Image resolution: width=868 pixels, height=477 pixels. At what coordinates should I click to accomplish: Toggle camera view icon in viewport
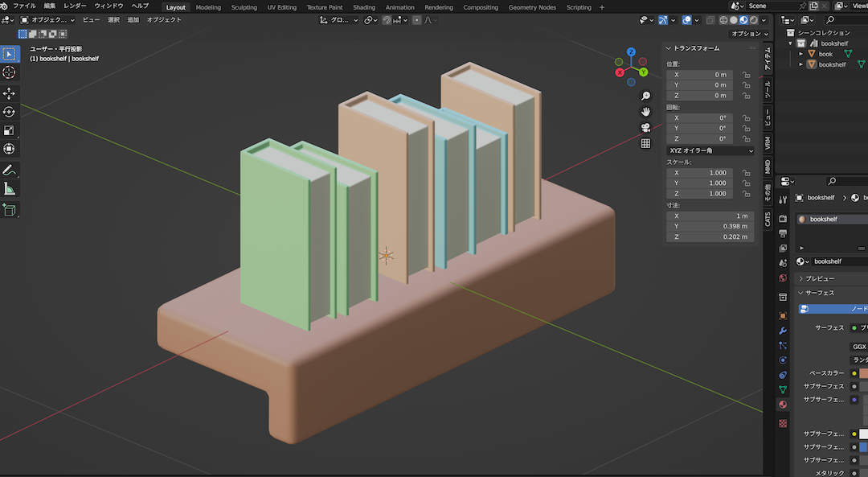pos(645,128)
